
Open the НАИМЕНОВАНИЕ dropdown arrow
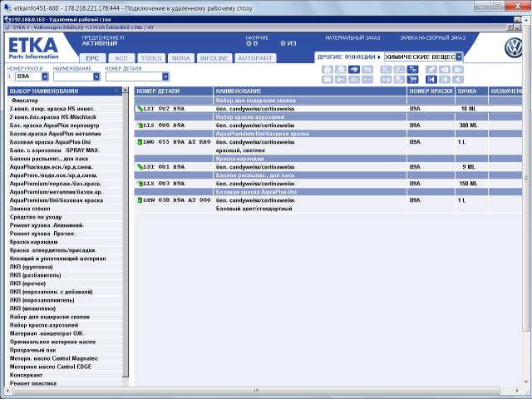pos(96,76)
